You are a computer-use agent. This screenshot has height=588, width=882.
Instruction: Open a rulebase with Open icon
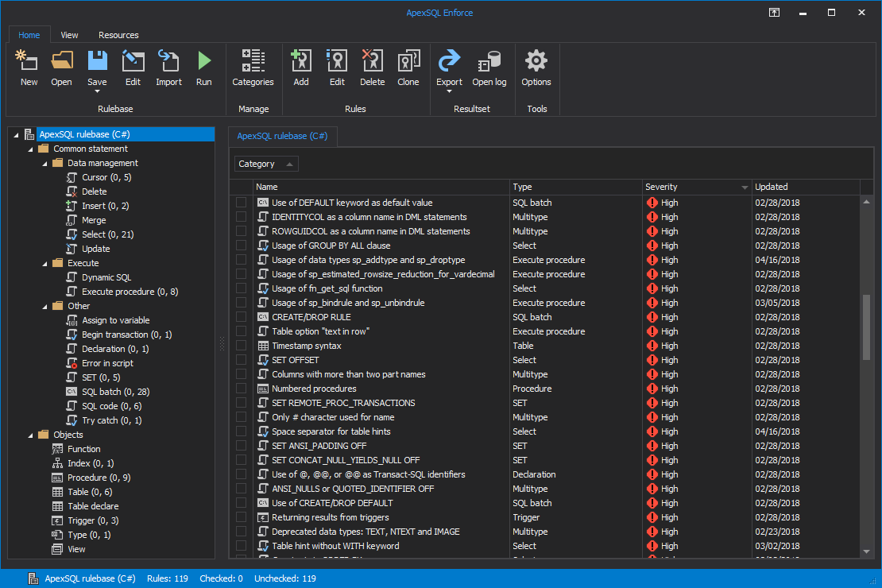pos(61,68)
